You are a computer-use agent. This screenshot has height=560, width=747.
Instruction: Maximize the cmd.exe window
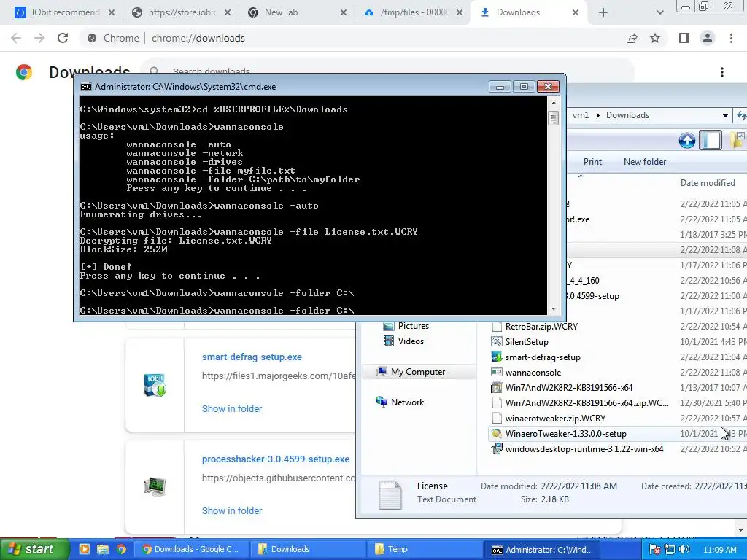tap(524, 86)
